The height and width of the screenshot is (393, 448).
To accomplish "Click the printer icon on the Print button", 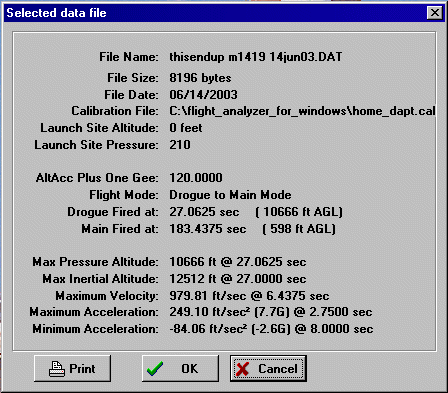I will click(57, 369).
